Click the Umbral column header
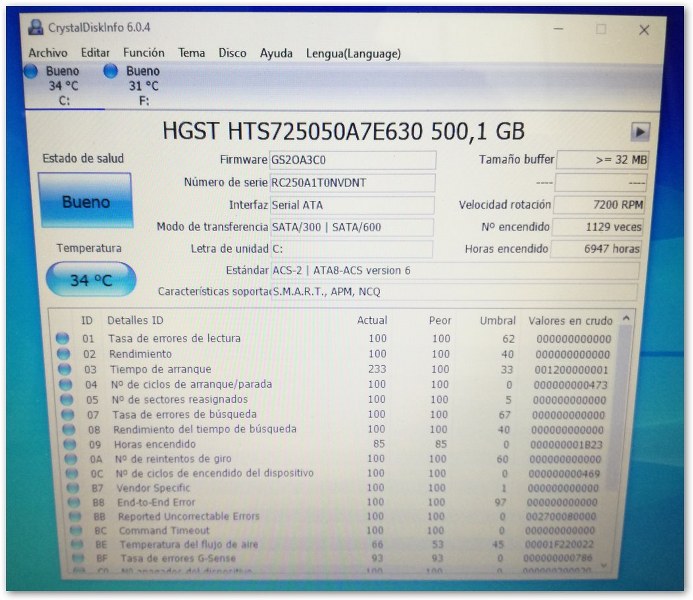Viewport: 693px width, 600px height. [498, 320]
